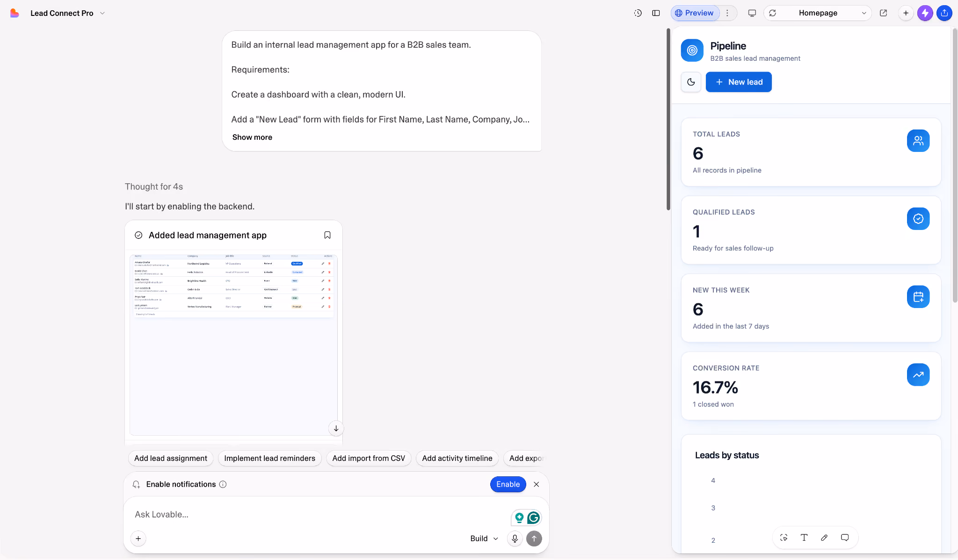
Task: Click the '1 closed won' text
Action: [713, 404]
